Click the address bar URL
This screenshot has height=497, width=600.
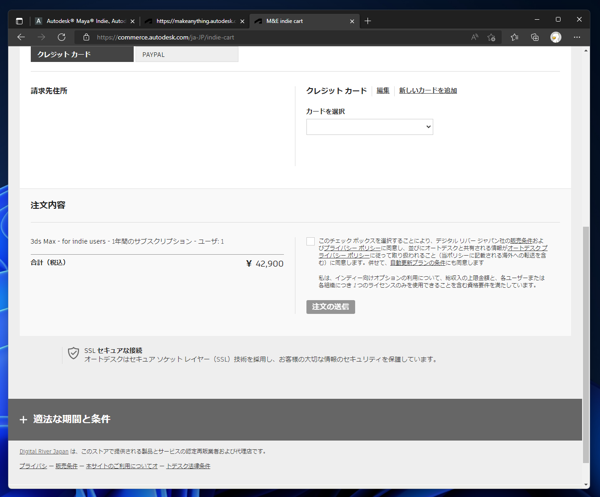coord(165,37)
